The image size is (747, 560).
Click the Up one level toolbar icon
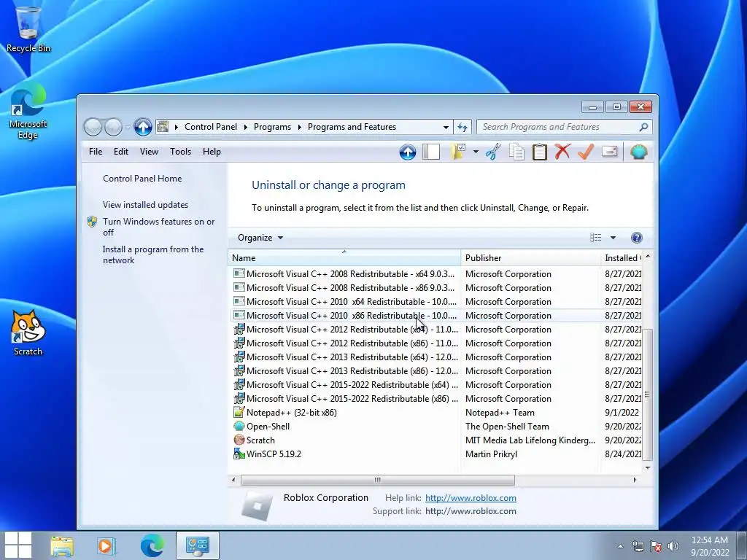(x=407, y=152)
